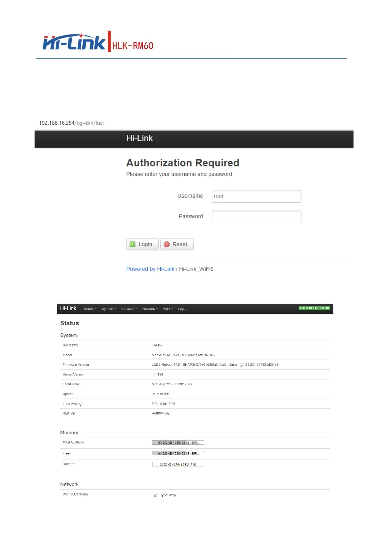Expand the Network dropdown menu
Screen dimensions: 392x554
150,309
